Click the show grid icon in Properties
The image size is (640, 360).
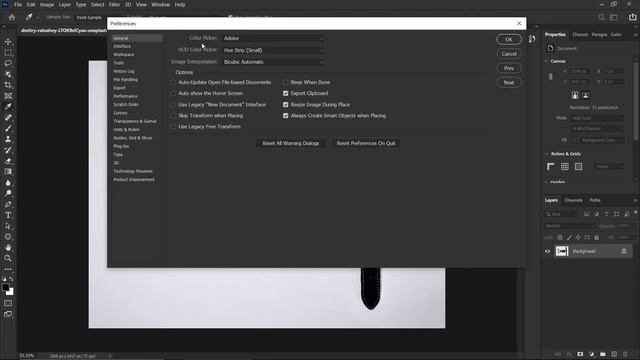coord(564,167)
